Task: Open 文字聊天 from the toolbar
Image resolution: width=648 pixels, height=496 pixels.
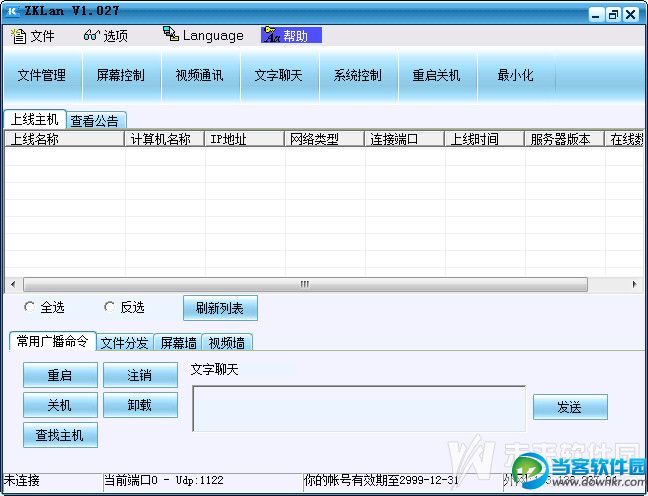Action: click(279, 75)
